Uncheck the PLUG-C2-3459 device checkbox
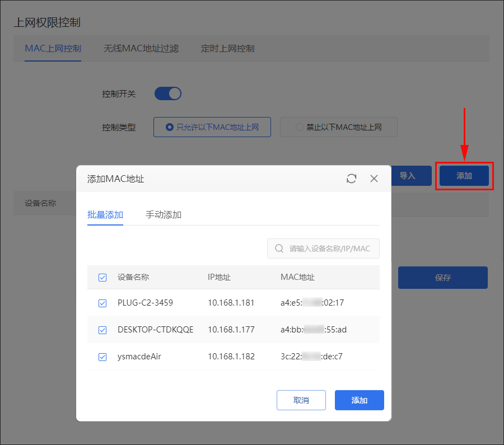 pyautogui.click(x=102, y=303)
